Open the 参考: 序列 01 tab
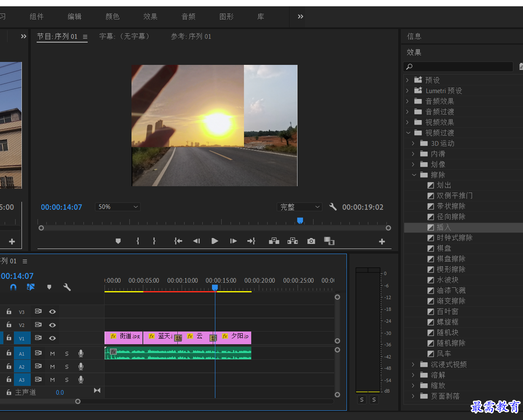The height and width of the screenshot is (420, 523). (x=191, y=36)
